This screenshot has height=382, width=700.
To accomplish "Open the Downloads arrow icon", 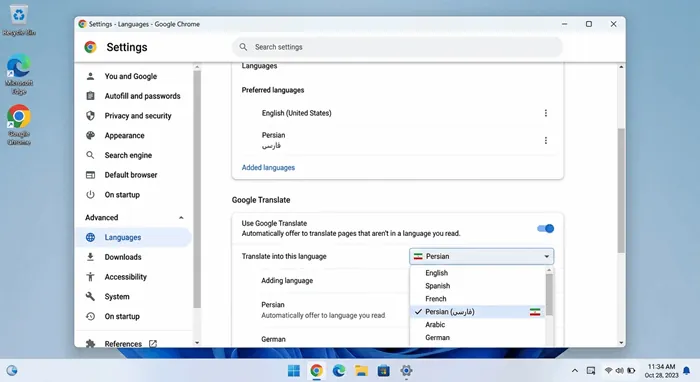I will pos(90,257).
